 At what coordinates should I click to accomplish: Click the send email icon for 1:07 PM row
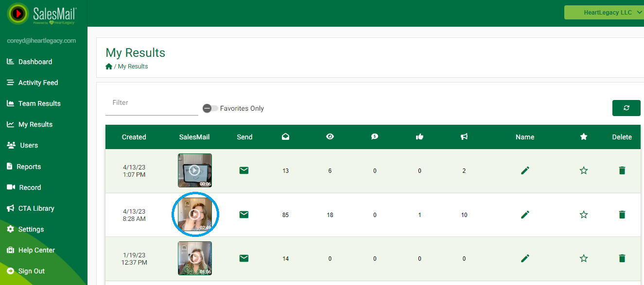(244, 170)
